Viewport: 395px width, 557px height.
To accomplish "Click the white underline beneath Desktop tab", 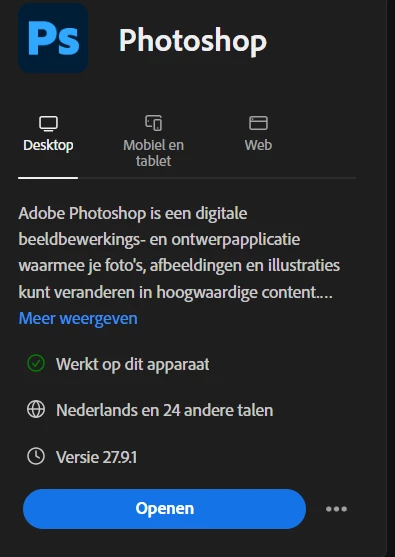I will (48, 178).
